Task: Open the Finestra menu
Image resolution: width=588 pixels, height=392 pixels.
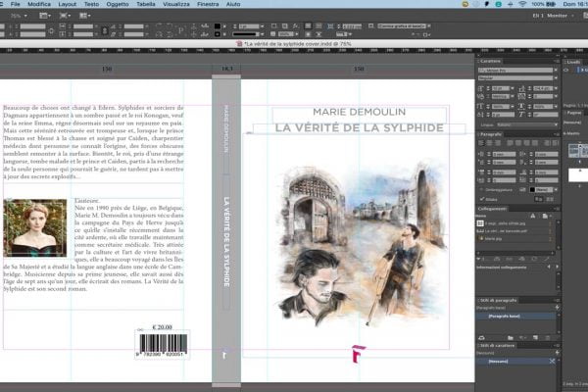Action: pos(208,4)
